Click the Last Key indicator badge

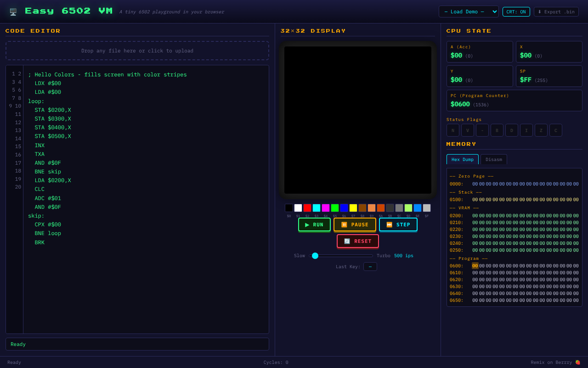(370, 266)
